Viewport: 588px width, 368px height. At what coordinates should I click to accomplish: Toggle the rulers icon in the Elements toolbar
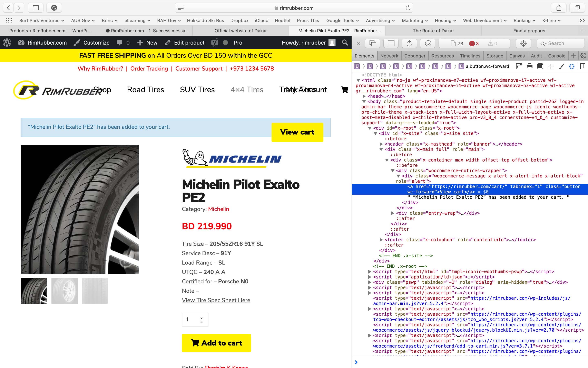click(x=519, y=66)
